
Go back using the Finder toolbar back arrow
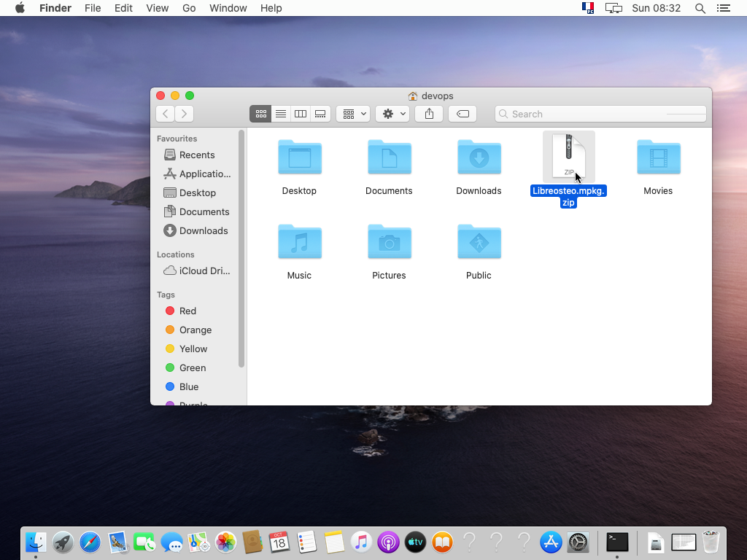[x=166, y=114]
